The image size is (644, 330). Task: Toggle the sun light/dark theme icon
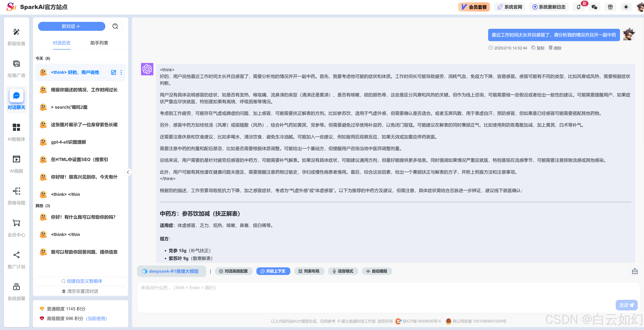click(x=626, y=7)
